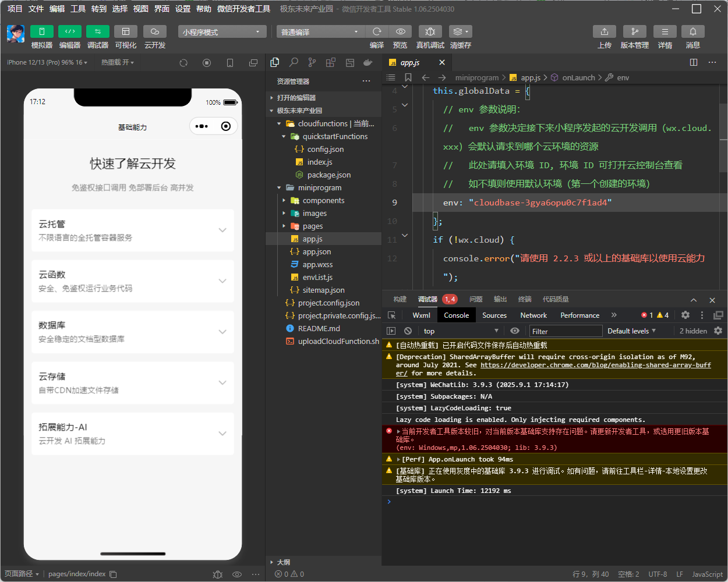Switch to the Network devtools tab
This screenshot has width=728, height=582.
[x=533, y=315]
